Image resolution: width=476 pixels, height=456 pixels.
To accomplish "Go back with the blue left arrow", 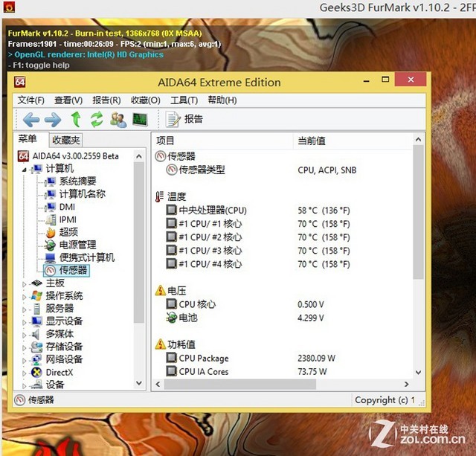I will (31, 120).
